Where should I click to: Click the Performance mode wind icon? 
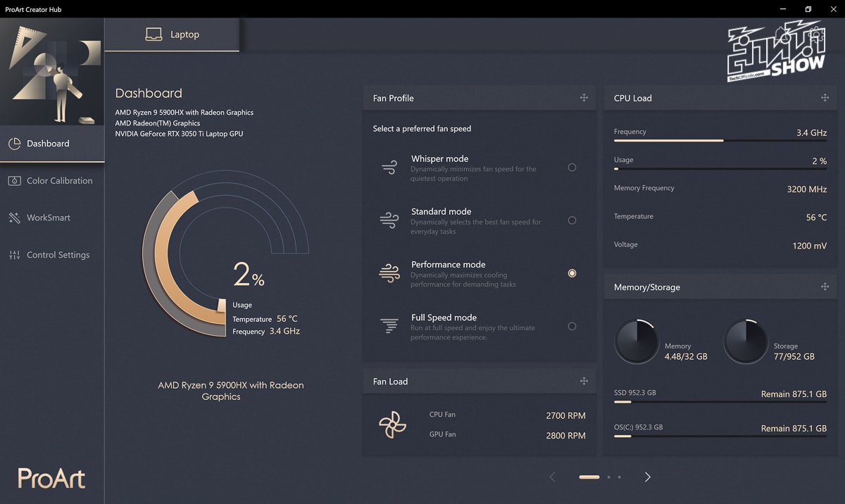click(x=389, y=273)
